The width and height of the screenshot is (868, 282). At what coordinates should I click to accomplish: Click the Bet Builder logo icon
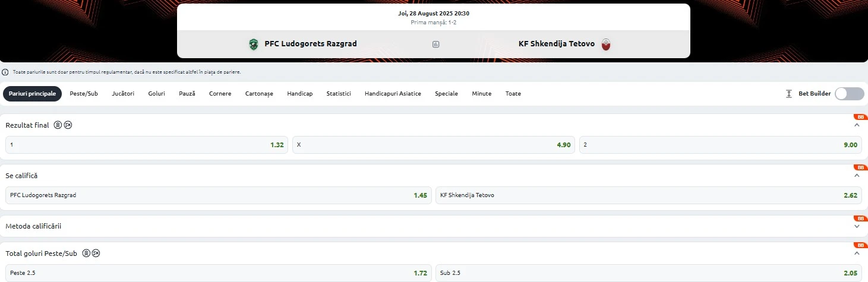pos(789,94)
